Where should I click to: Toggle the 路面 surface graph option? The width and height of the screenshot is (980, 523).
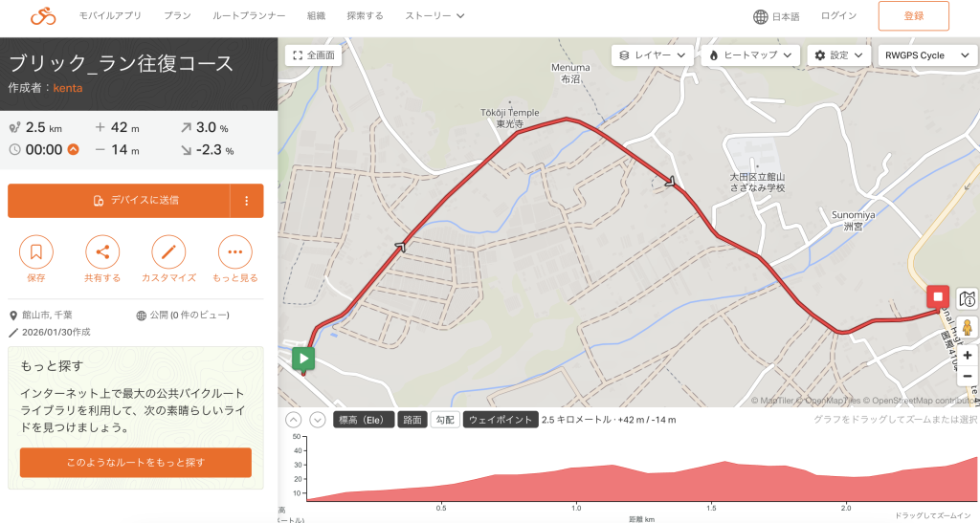412,420
